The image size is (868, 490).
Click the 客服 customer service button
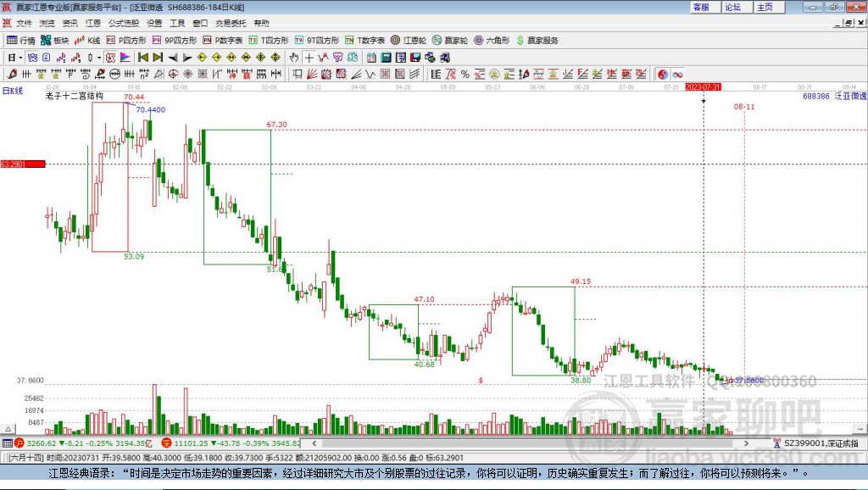[x=704, y=7]
